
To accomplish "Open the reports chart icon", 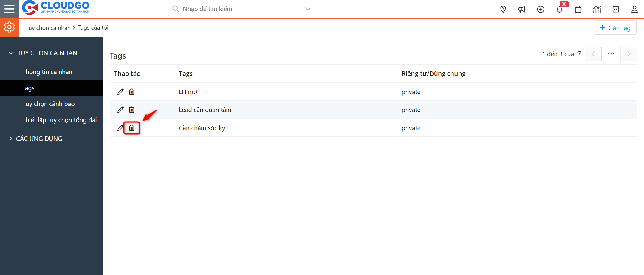I will coord(597,9).
